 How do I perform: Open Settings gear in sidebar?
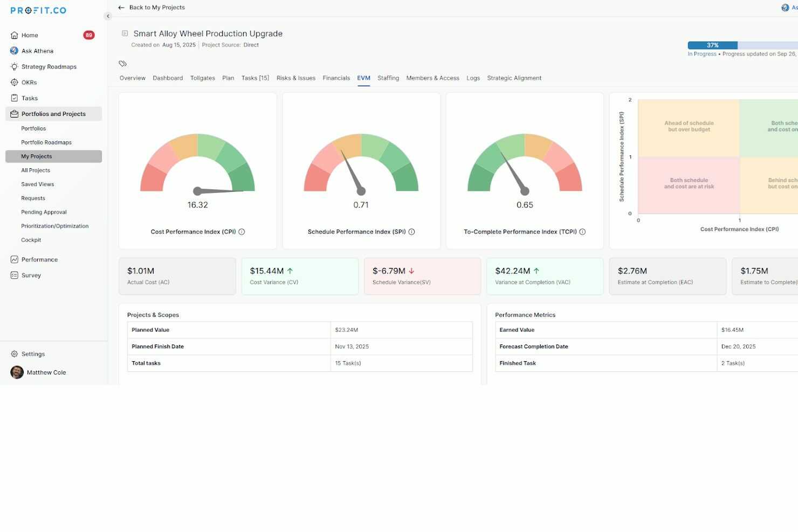click(x=15, y=354)
